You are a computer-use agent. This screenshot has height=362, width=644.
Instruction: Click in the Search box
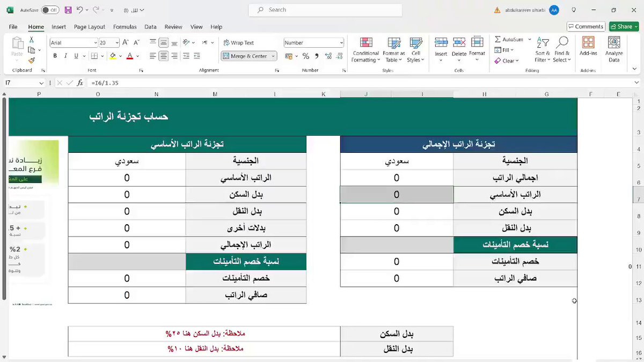(325, 10)
